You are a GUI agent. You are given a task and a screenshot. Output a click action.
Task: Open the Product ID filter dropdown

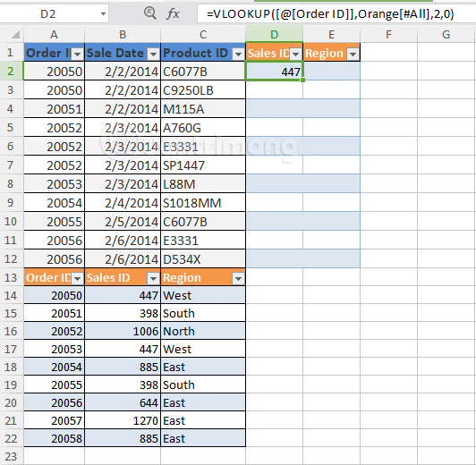(238, 54)
